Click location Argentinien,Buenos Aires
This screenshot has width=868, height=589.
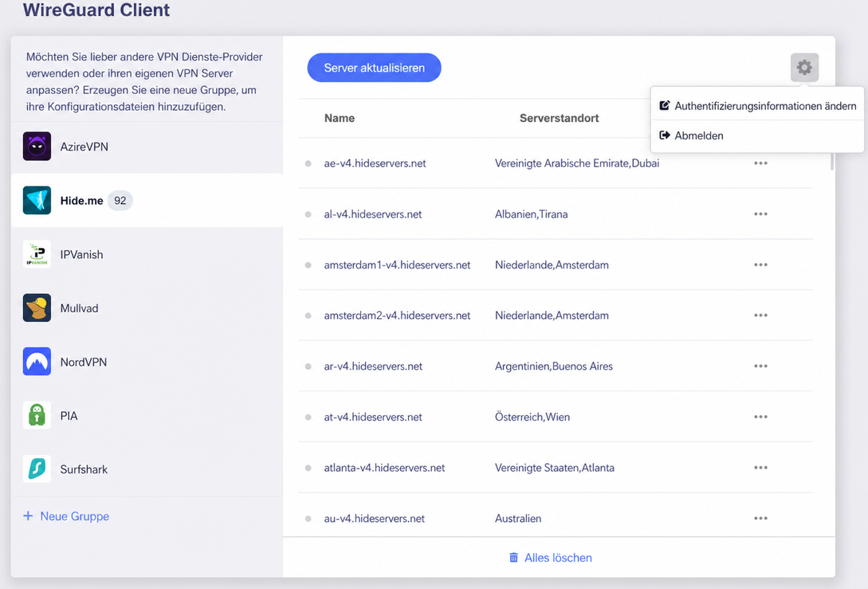pyautogui.click(x=554, y=367)
